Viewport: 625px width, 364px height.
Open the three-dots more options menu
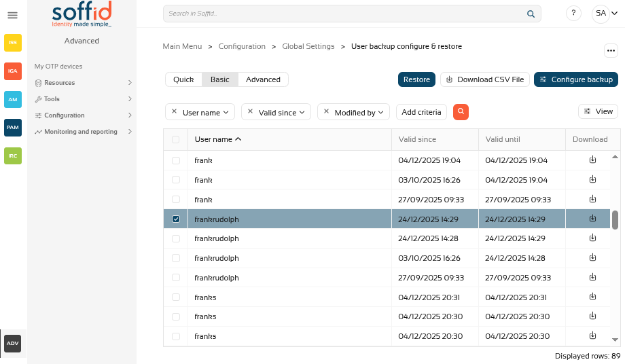[610, 51]
